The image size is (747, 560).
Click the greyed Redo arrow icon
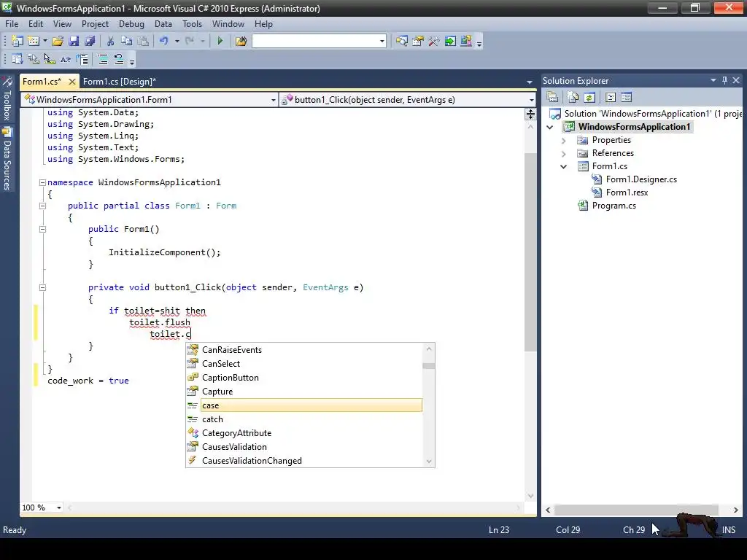point(190,42)
